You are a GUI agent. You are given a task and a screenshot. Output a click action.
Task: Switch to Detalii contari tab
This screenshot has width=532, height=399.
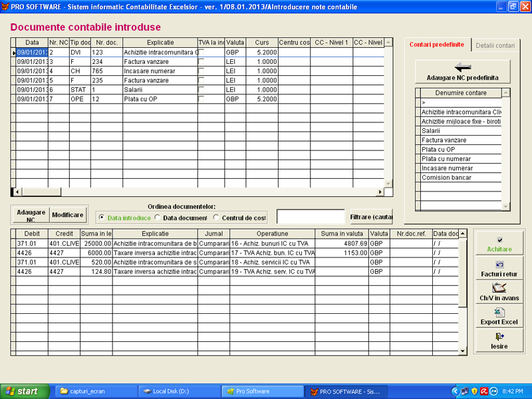click(x=495, y=45)
